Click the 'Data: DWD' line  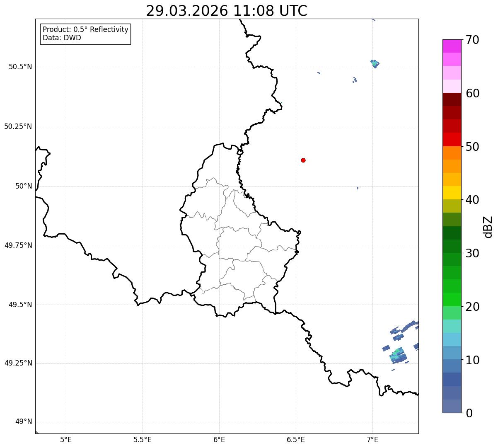coord(62,38)
